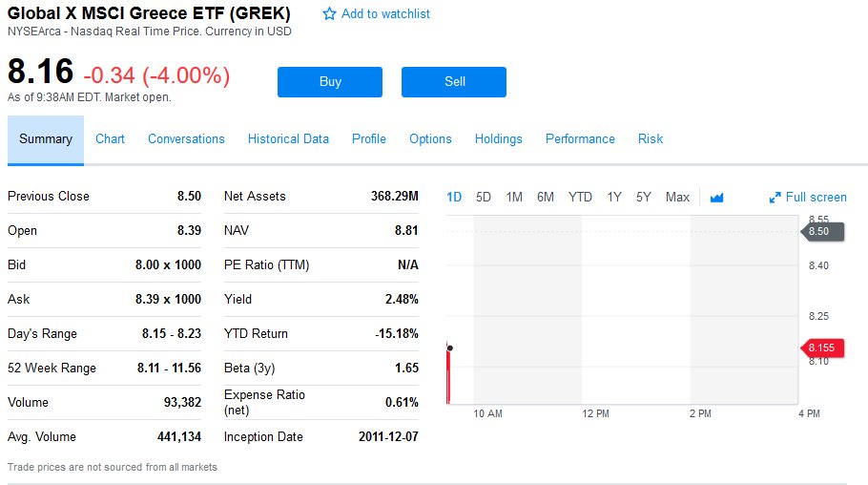Click the Add to watchlist link
Image resolution: width=868 pixels, height=485 pixels.
coord(385,14)
